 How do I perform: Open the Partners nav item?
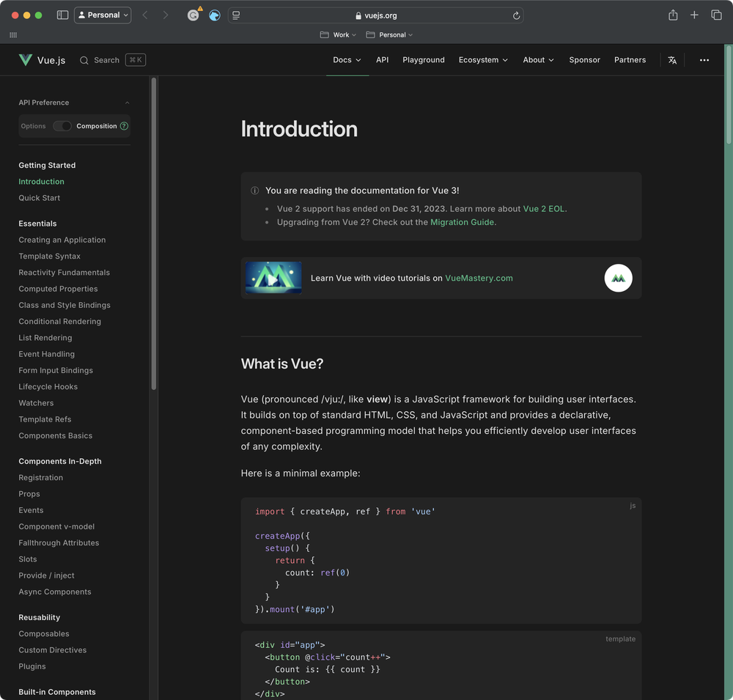click(630, 60)
